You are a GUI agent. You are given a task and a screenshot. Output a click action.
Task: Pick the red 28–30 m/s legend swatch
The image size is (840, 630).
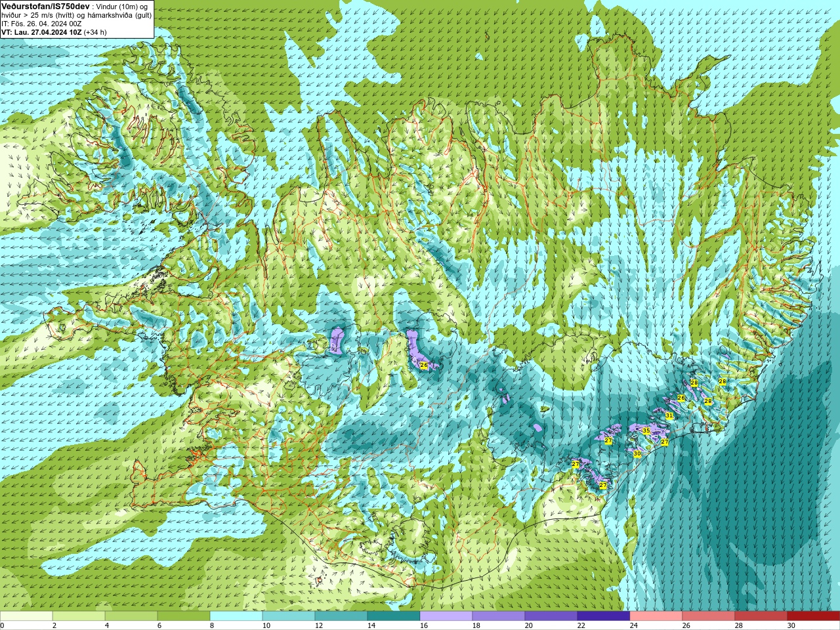[761, 616]
